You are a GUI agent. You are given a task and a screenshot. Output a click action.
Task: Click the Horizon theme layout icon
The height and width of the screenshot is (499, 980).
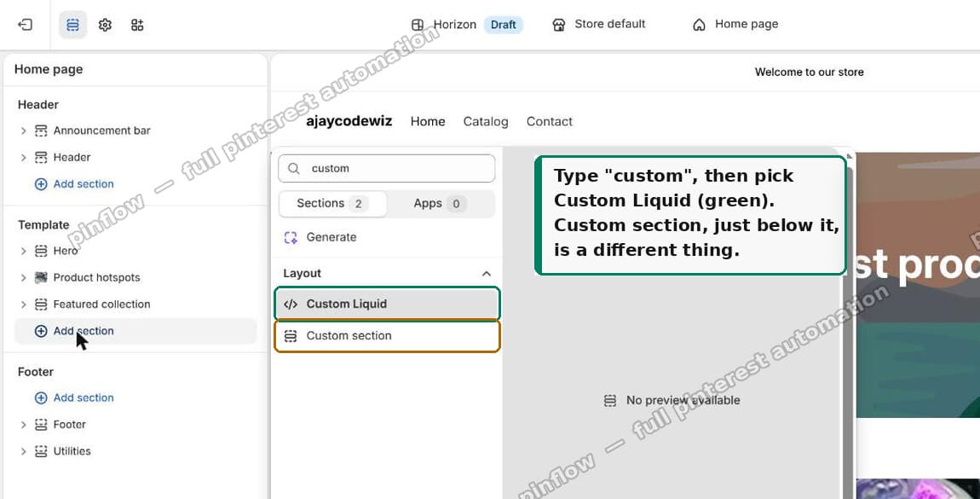pyautogui.click(x=418, y=25)
